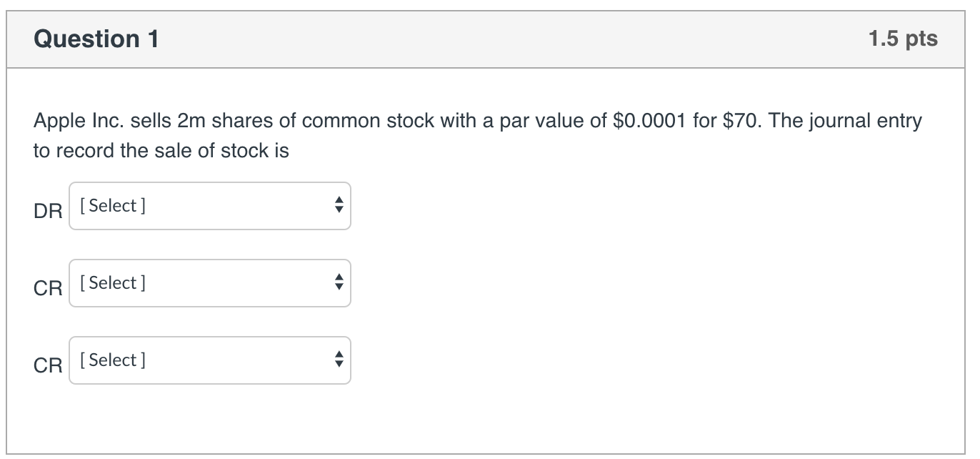Click the stepper arrows beside the bottom CR dropdown
The width and height of the screenshot is (980, 459).
[x=338, y=360]
